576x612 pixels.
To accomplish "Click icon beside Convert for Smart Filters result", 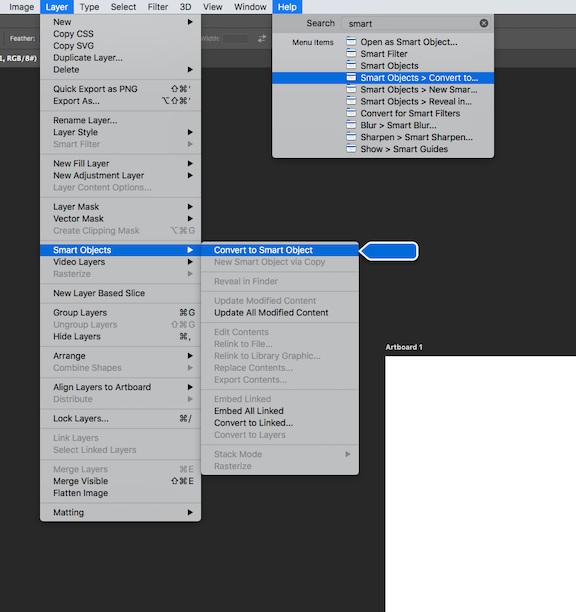I will point(351,113).
